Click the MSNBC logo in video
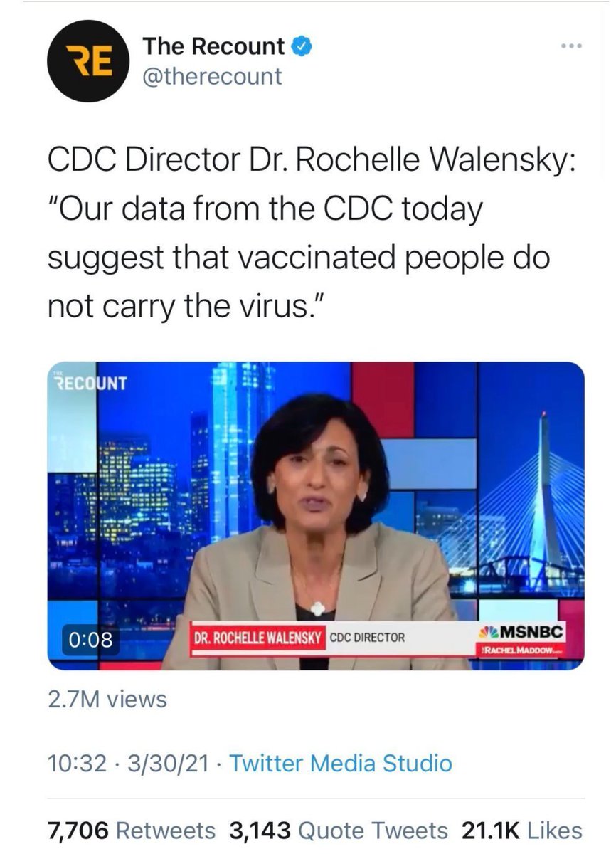The image size is (616, 854). [x=522, y=631]
